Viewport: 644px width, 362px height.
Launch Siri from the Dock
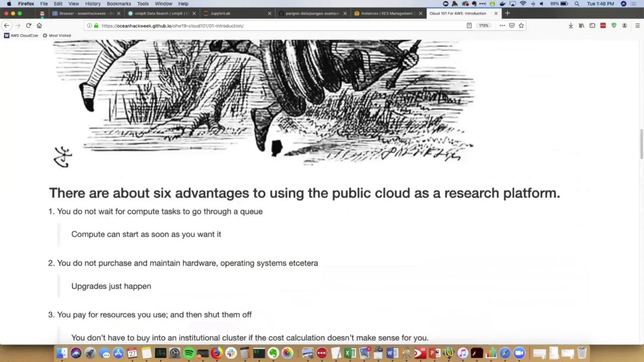(x=76, y=353)
